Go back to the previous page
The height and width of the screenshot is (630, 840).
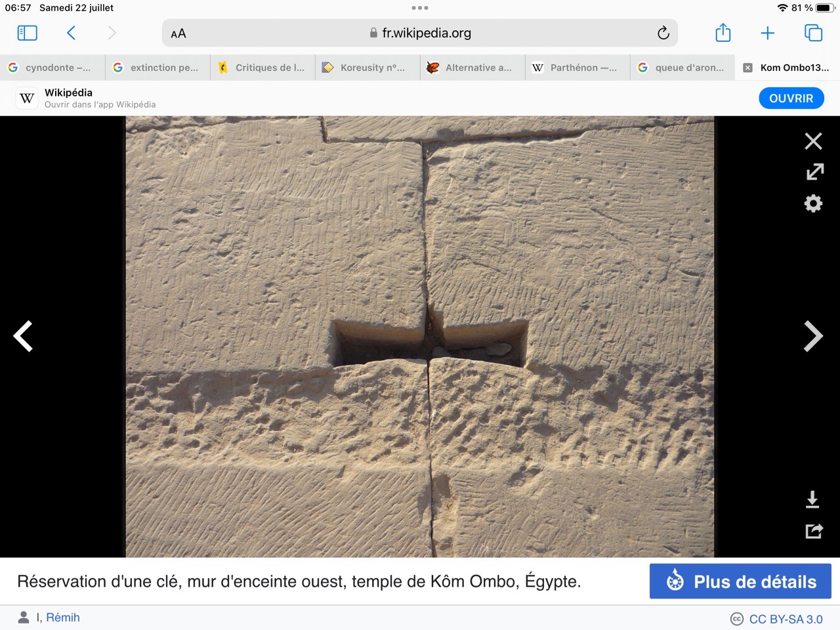pyautogui.click(x=72, y=33)
